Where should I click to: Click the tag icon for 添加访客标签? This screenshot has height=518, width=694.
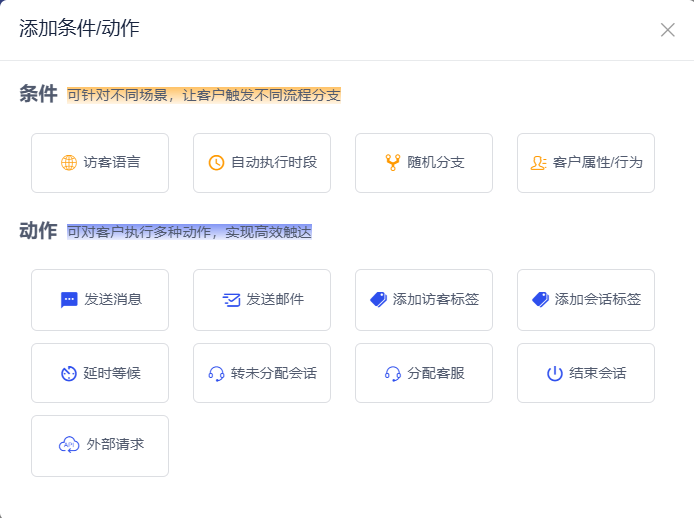[378, 299]
